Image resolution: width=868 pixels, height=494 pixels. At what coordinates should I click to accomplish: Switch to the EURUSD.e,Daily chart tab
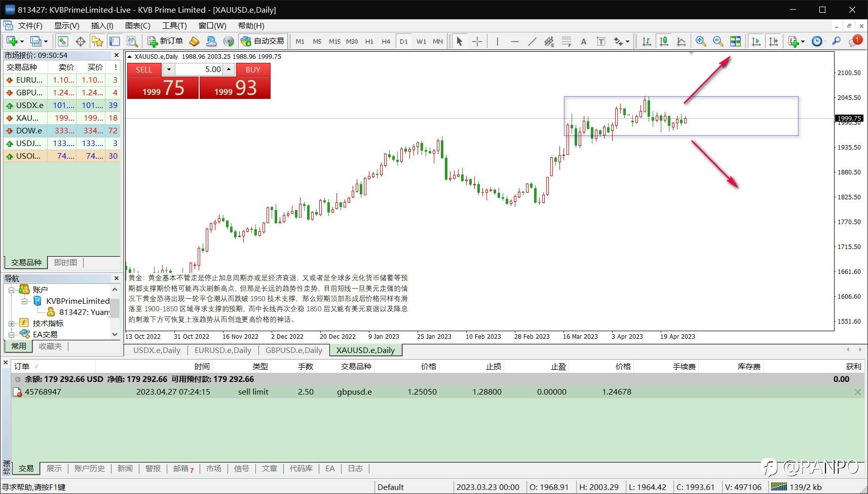pos(223,350)
